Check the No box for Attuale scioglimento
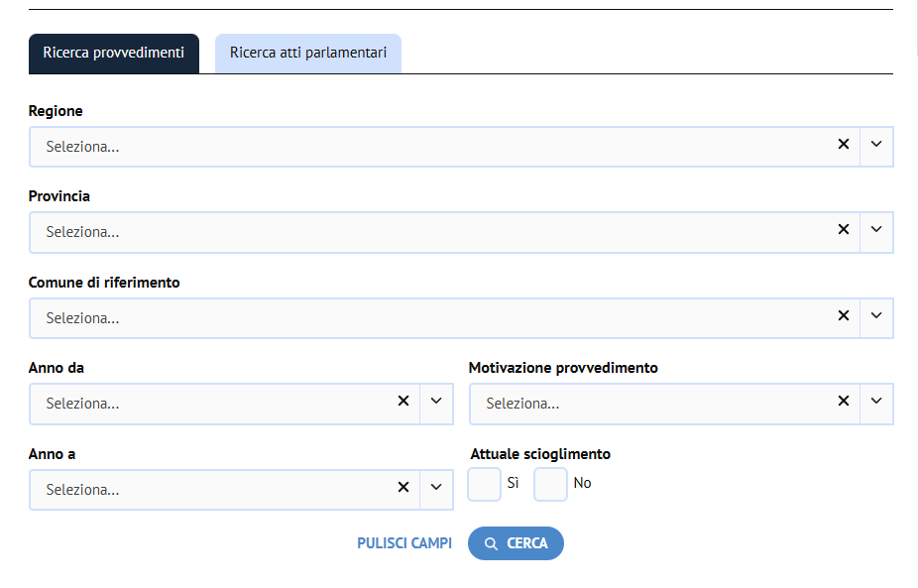918x588 pixels. coord(550,484)
